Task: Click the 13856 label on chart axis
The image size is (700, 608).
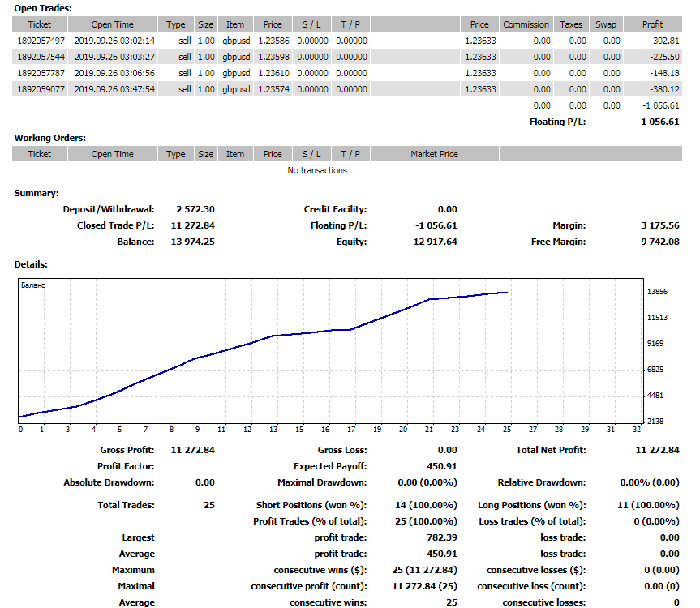Action: pyautogui.click(x=658, y=292)
